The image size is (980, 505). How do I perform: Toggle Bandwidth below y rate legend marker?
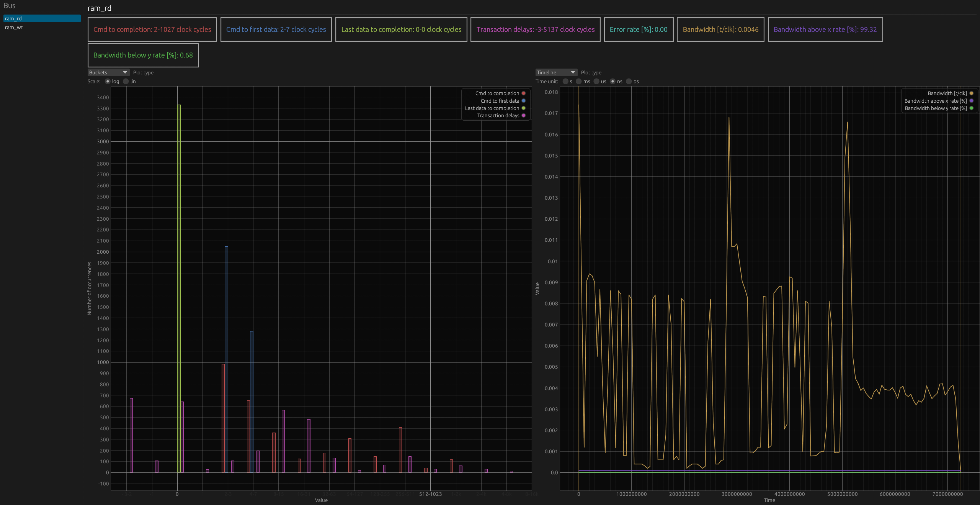click(971, 108)
